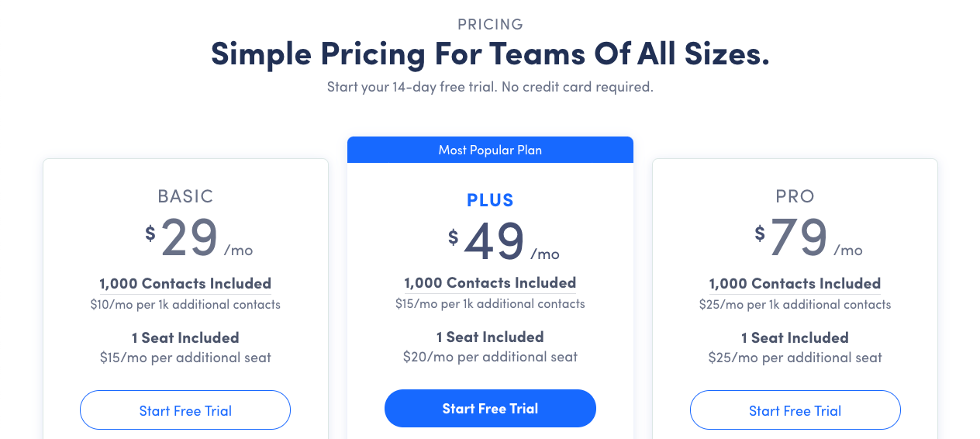Viewport: 980px width, 439px height.
Task: Click Plus's $20/mo per additional seat text
Action: [x=490, y=357]
